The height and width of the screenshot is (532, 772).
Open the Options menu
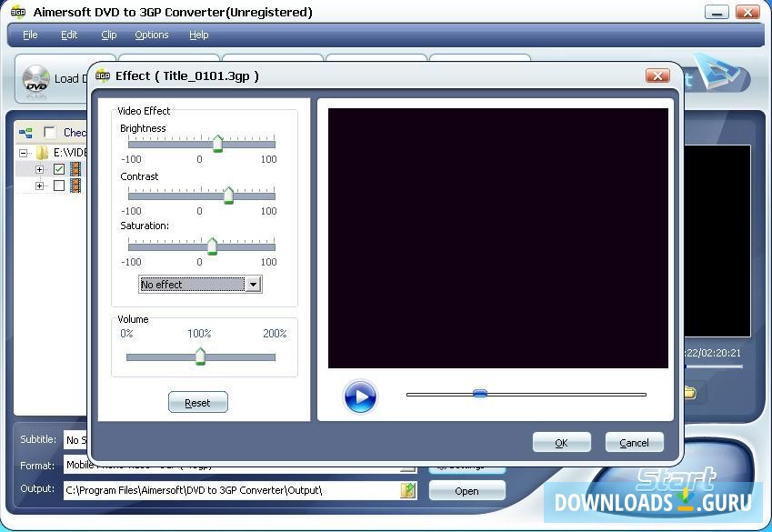[x=152, y=35]
